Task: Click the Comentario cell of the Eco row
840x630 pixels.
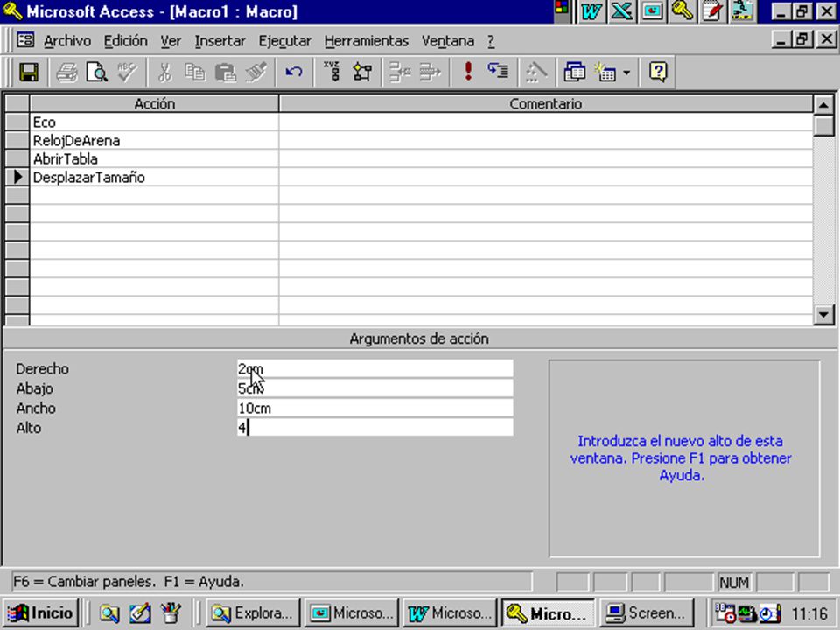Action: click(x=545, y=122)
